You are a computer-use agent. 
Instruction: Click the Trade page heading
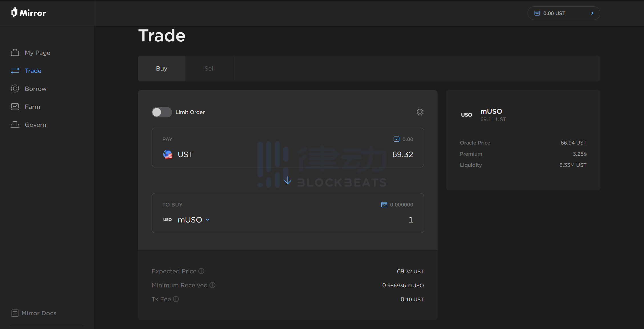click(162, 36)
